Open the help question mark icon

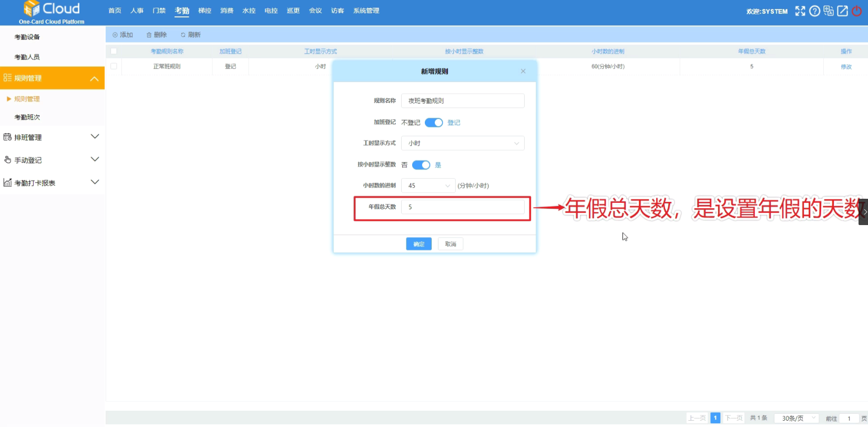click(x=814, y=11)
